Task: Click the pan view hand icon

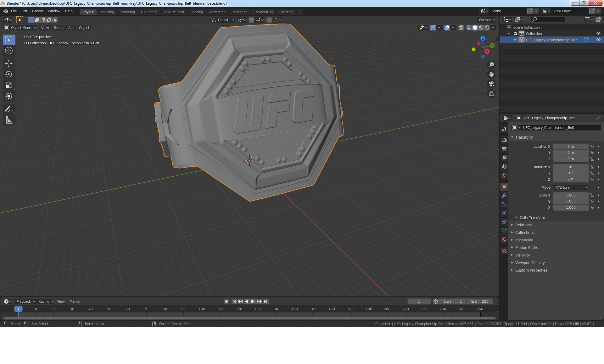Action: [x=491, y=74]
